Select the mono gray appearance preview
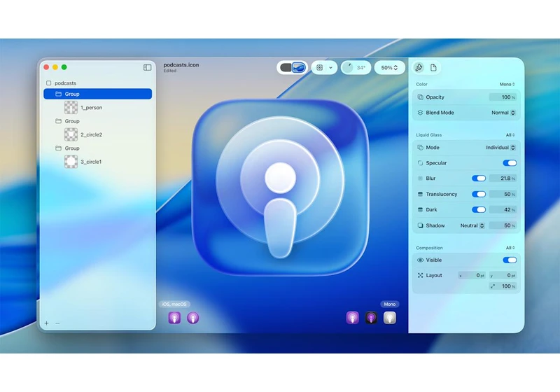Image resolution: width=560 pixels, height=392 pixels. click(390, 318)
